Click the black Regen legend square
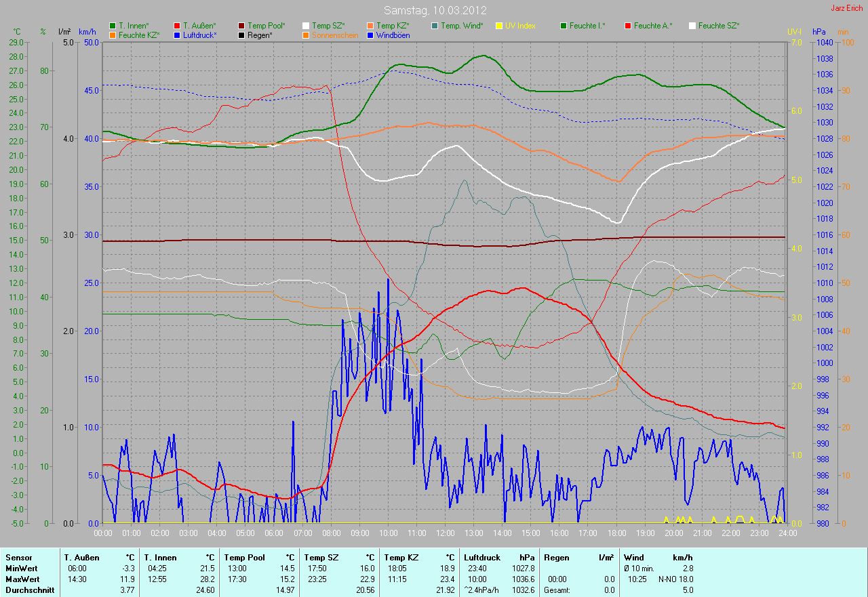The width and height of the screenshot is (868, 597). (241, 35)
